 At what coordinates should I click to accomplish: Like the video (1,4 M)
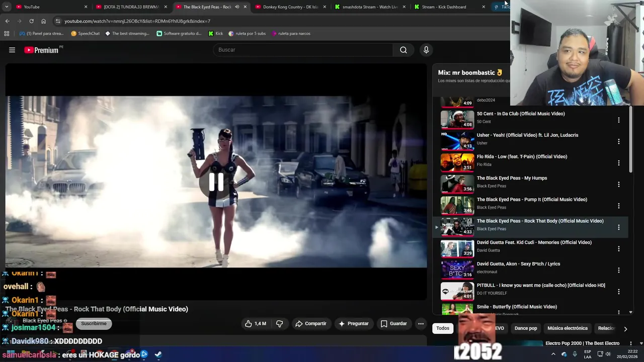click(x=256, y=324)
